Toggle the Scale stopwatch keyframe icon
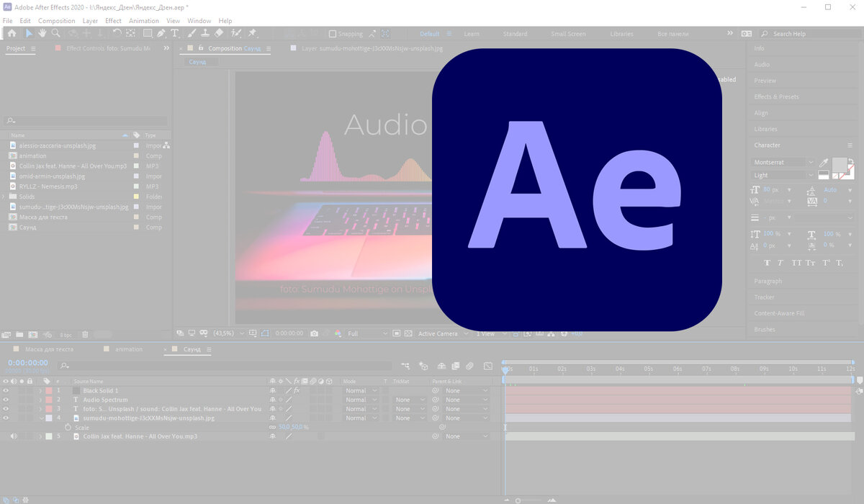The height and width of the screenshot is (504, 864). click(x=68, y=427)
